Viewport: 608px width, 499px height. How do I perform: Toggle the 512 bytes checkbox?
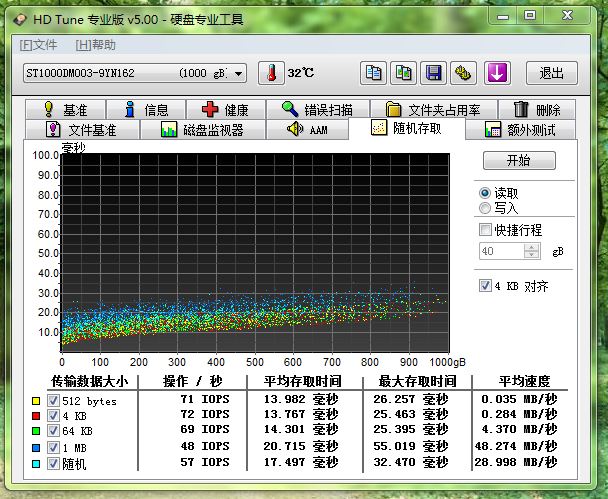click(x=53, y=401)
